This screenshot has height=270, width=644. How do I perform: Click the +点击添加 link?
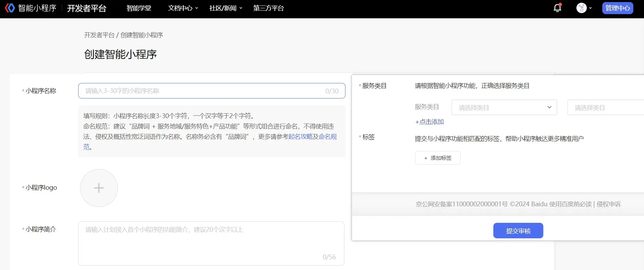click(x=430, y=122)
